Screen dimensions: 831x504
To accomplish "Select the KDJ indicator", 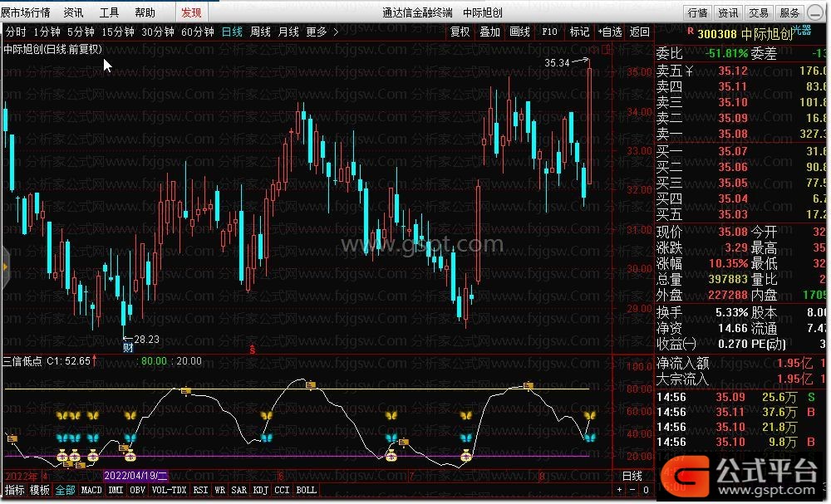I will 261,490.
